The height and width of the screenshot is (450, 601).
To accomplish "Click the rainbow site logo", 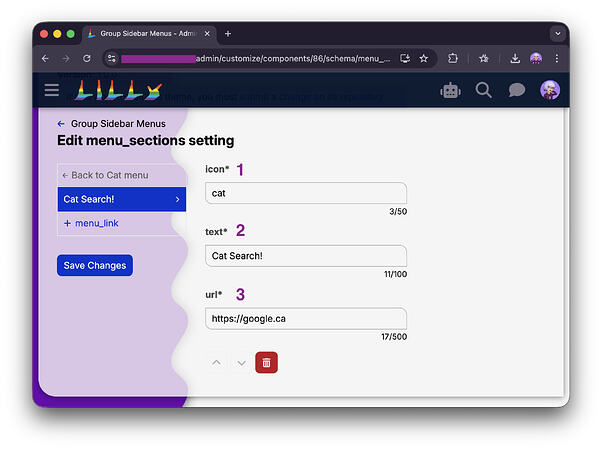I will [x=118, y=90].
